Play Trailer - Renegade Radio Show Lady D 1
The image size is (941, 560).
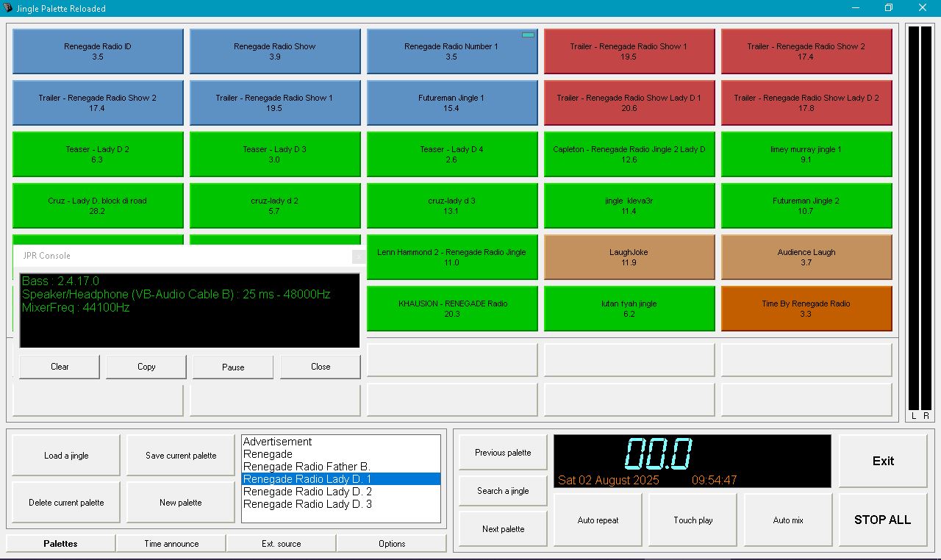pyautogui.click(x=629, y=103)
